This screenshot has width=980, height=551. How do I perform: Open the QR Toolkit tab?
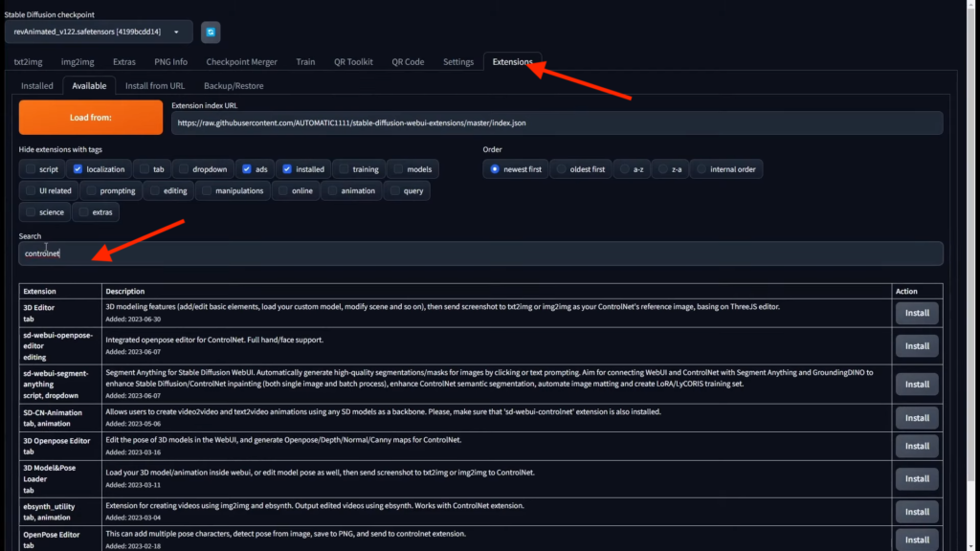click(x=353, y=62)
